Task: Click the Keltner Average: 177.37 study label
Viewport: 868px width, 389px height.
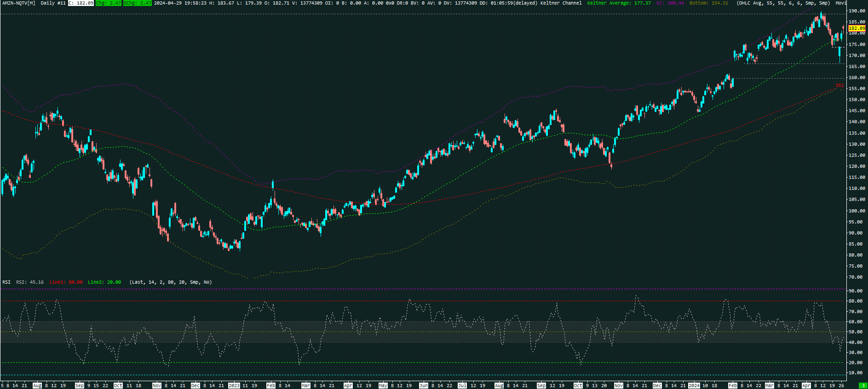Action: tap(619, 3)
